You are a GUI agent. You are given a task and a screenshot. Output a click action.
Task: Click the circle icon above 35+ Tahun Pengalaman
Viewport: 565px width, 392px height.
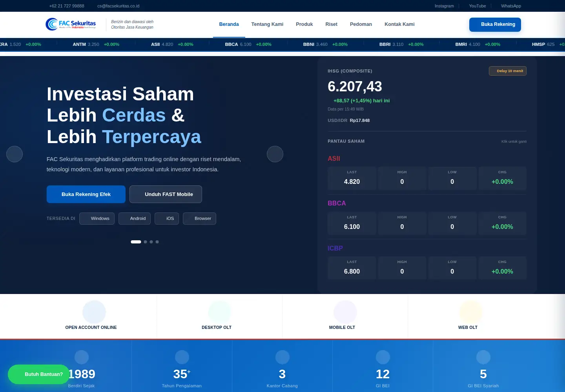pos(182,357)
